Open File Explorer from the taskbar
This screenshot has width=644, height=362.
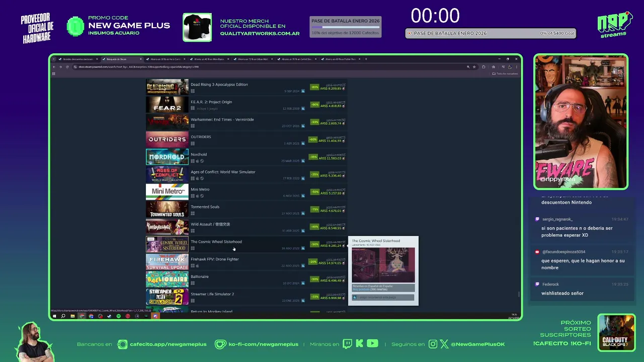point(72,316)
